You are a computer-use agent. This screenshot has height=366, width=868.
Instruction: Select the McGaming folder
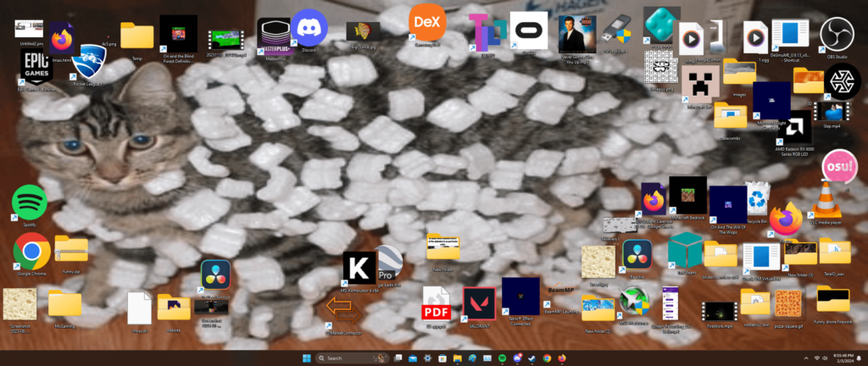click(x=64, y=303)
